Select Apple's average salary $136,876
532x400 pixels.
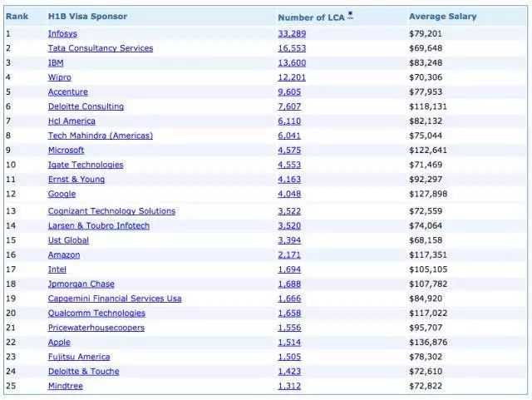[428, 343]
